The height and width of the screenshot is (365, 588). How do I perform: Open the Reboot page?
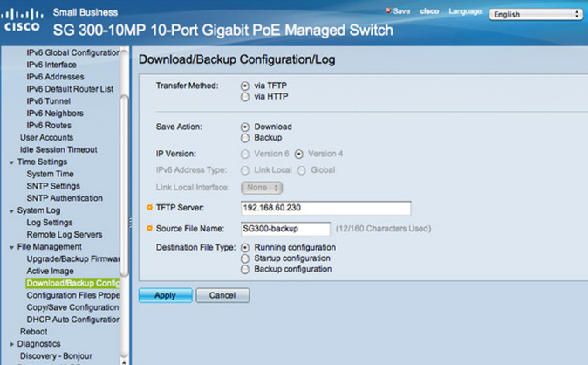[34, 332]
